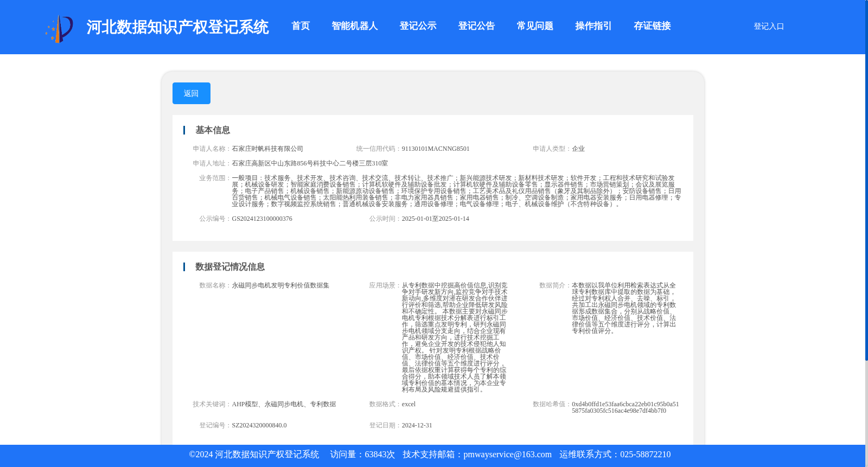The image size is (868, 467).
Task: Click footer phone number 025-58872210
Action: (645, 455)
